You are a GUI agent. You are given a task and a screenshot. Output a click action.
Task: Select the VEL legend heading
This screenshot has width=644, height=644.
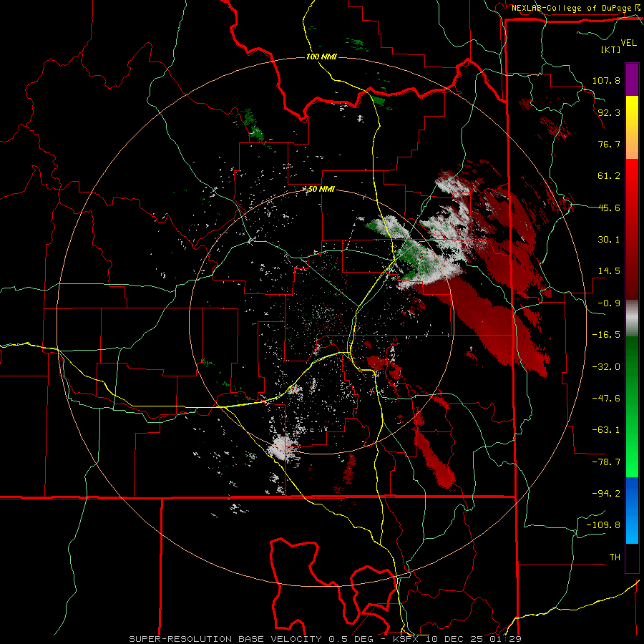628,43
